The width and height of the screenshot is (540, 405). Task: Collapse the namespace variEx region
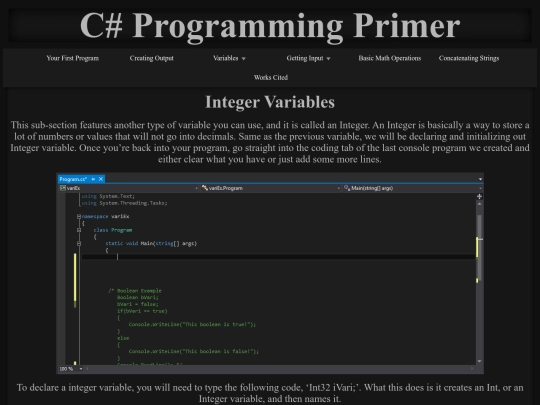[x=79, y=217]
